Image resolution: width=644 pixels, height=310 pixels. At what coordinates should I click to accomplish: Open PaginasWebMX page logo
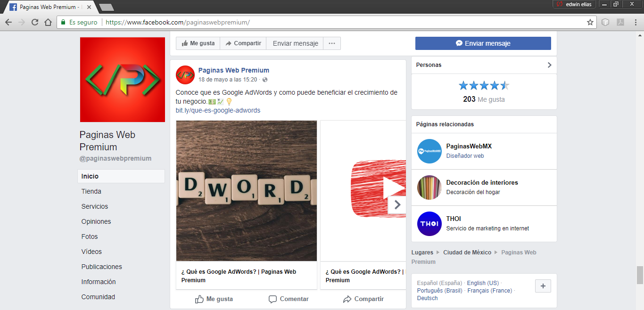[429, 151]
